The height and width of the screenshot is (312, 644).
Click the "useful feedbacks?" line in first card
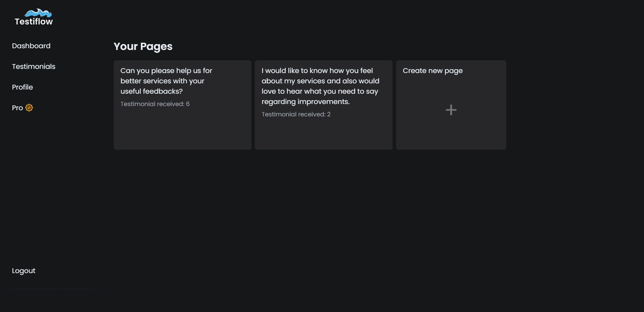[152, 91]
